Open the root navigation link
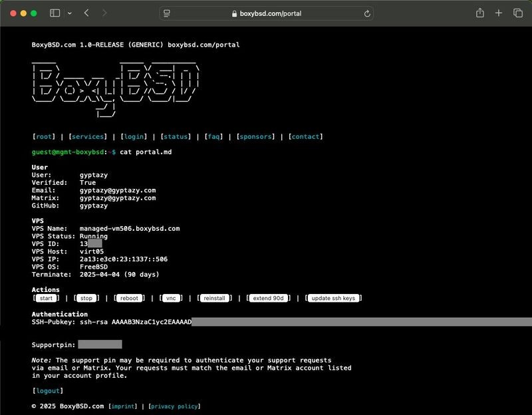This screenshot has width=532, height=415. 43,137
